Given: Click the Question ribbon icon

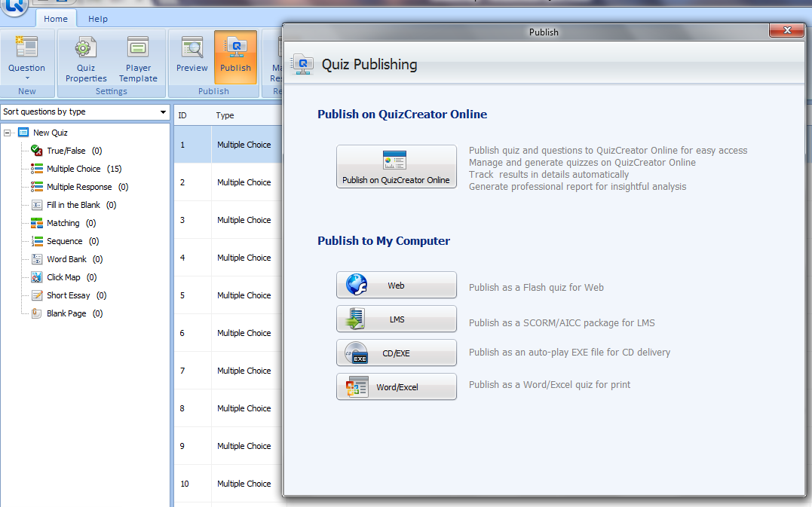Looking at the screenshot, I should point(26,47).
